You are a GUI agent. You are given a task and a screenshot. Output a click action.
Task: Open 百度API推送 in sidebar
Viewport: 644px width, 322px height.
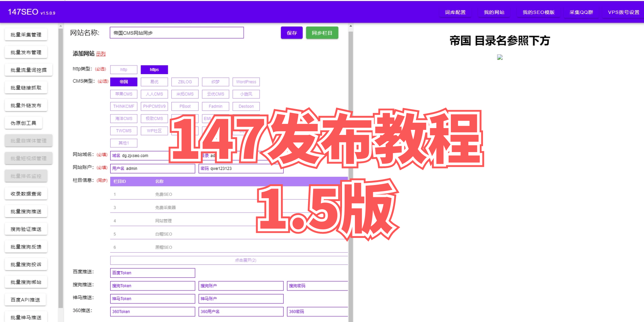25,300
